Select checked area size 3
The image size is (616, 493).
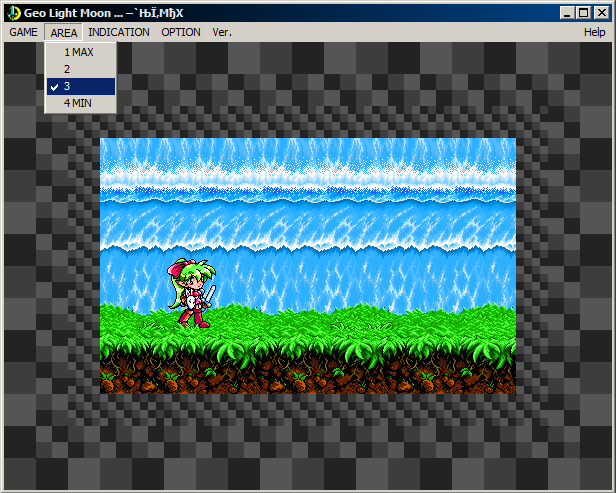click(x=81, y=86)
